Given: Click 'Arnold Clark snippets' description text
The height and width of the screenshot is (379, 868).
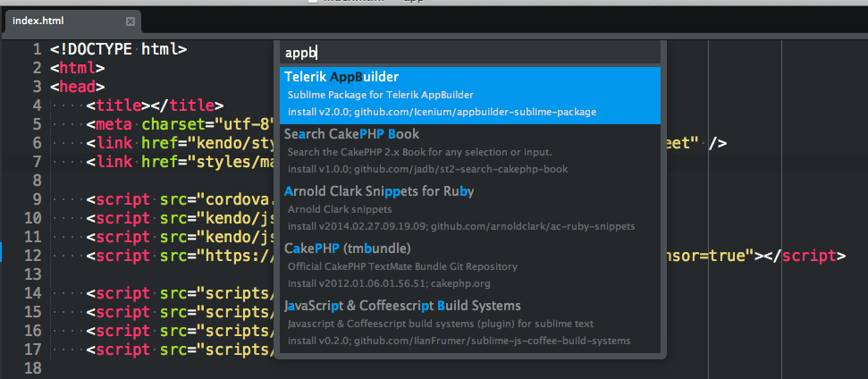Looking at the screenshot, I should 340,210.
